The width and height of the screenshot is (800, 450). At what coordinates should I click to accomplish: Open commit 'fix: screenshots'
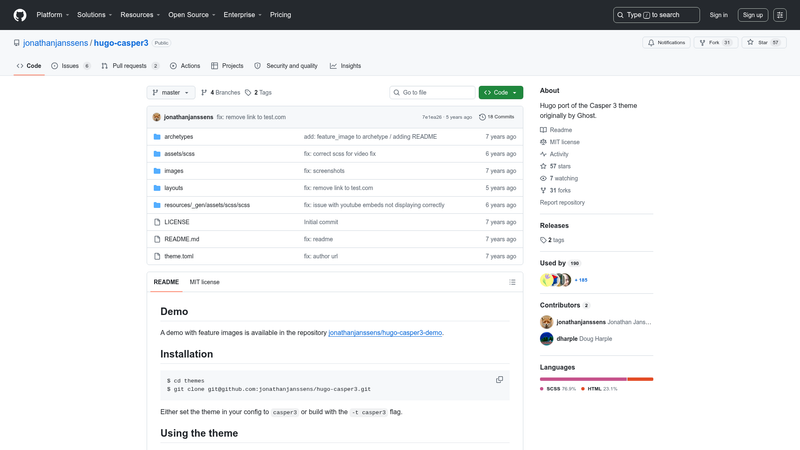tap(324, 171)
